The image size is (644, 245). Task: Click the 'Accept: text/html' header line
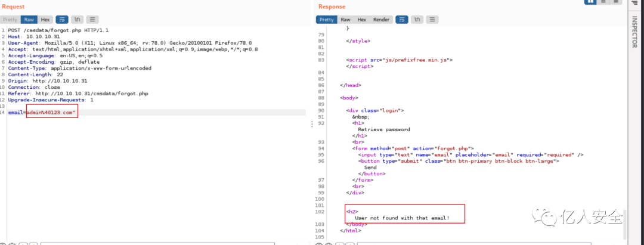pyautogui.click(x=133, y=49)
